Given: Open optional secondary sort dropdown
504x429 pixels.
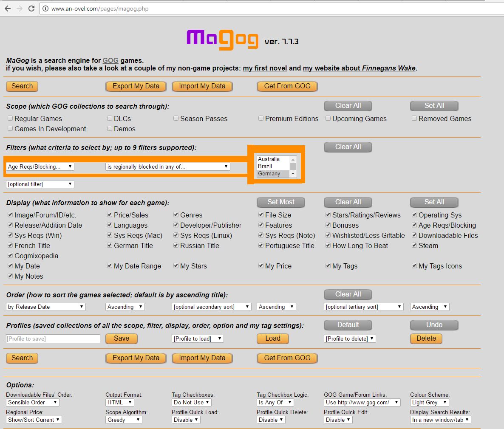Looking at the screenshot, I should 211,307.
